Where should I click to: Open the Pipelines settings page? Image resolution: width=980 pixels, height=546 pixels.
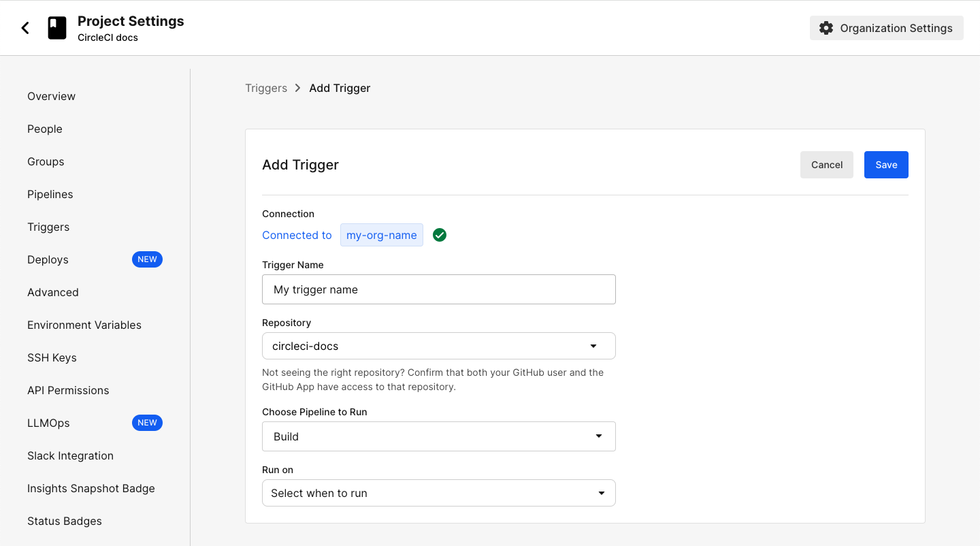pyautogui.click(x=50, y=194)
